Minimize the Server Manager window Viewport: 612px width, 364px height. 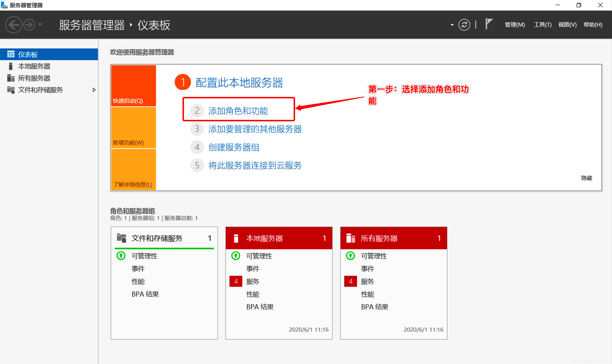[x=558, y=5]
